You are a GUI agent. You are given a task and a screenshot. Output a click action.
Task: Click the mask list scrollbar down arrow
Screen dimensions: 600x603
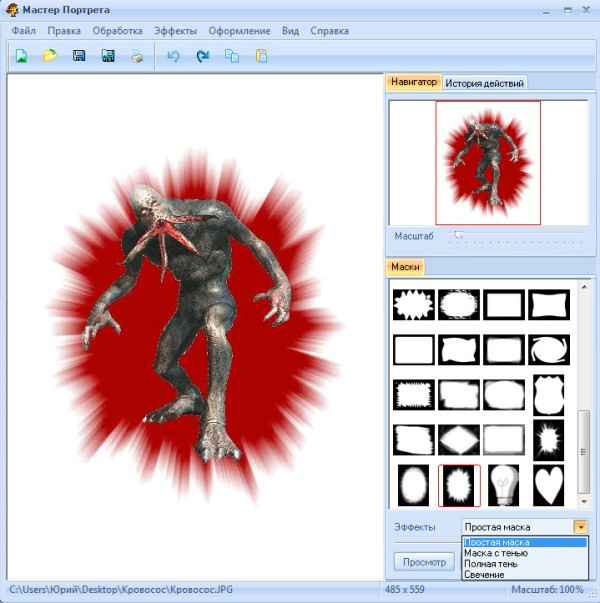pos(584,502)
